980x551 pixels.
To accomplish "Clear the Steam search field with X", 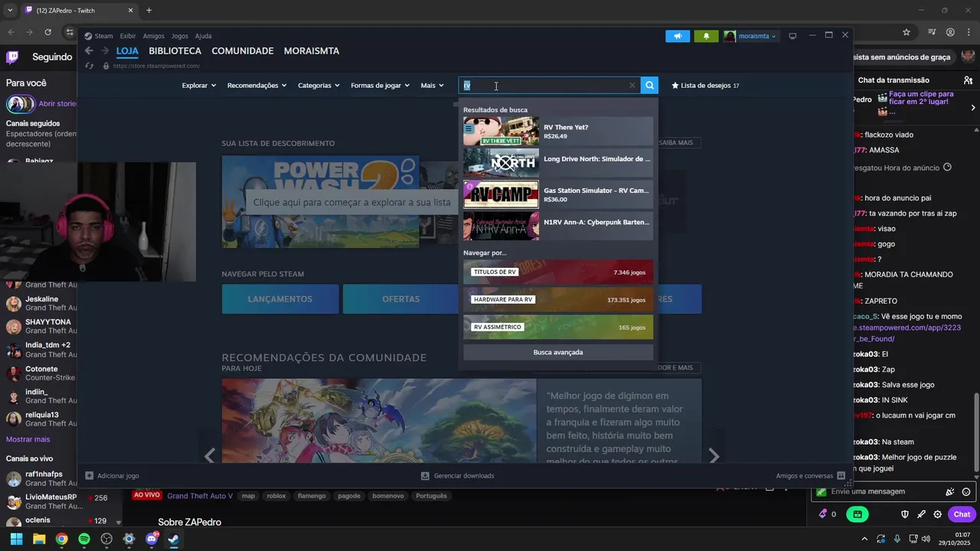I will pyautogui.click(x=632, y=86).
